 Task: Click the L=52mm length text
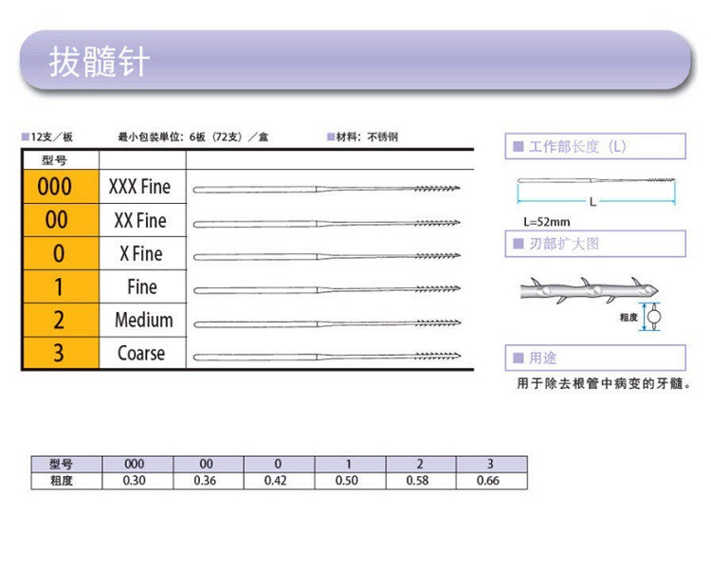click(x=546, y=222)
